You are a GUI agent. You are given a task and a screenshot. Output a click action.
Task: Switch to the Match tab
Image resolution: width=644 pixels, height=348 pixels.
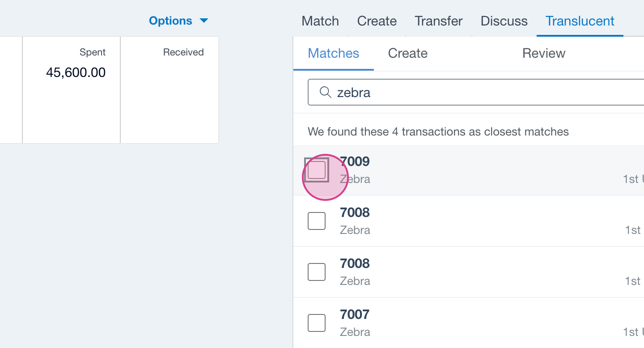pos(320,21)
